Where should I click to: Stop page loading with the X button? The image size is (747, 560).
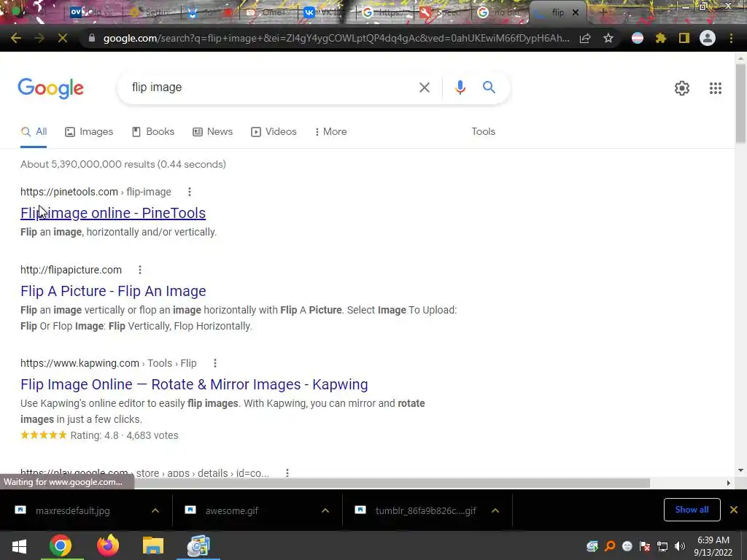[x=63, y=38]
